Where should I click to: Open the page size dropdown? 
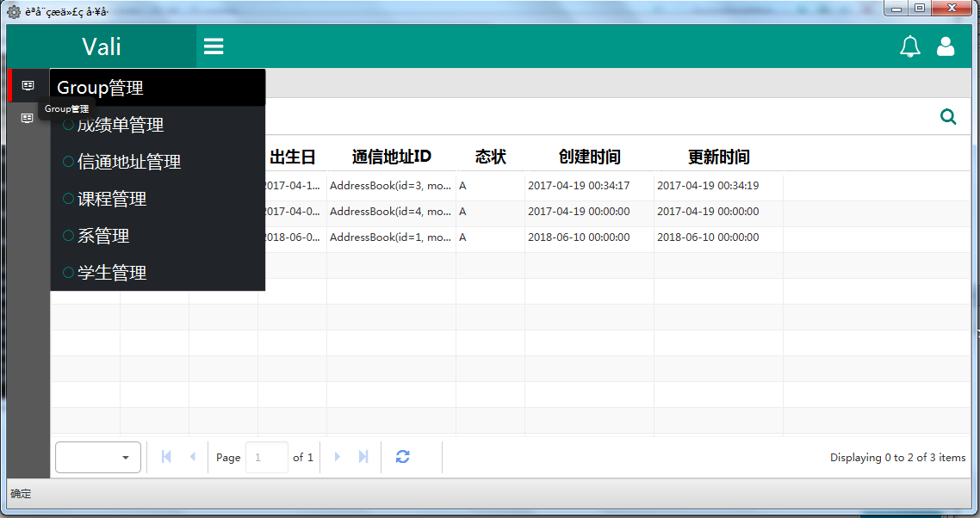[98, 458]
